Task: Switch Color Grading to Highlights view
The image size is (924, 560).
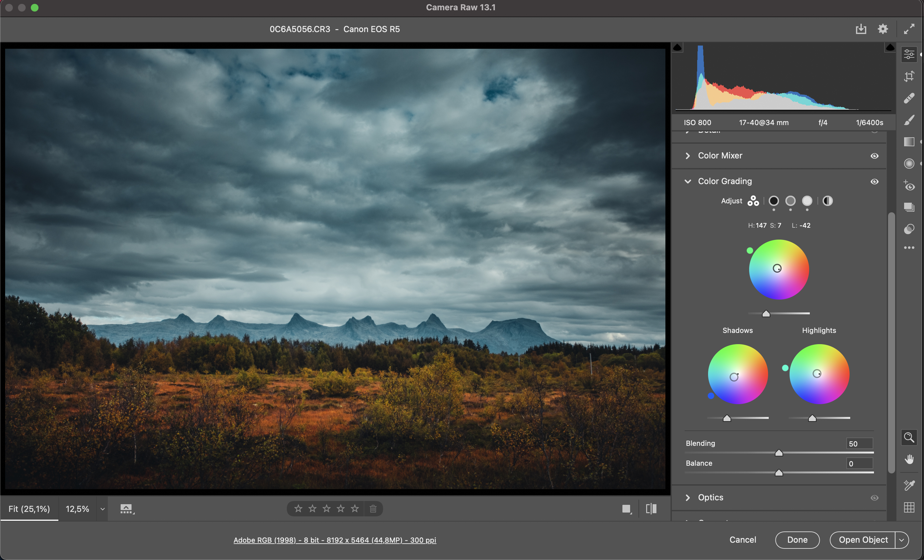Action: pos(807,201)
